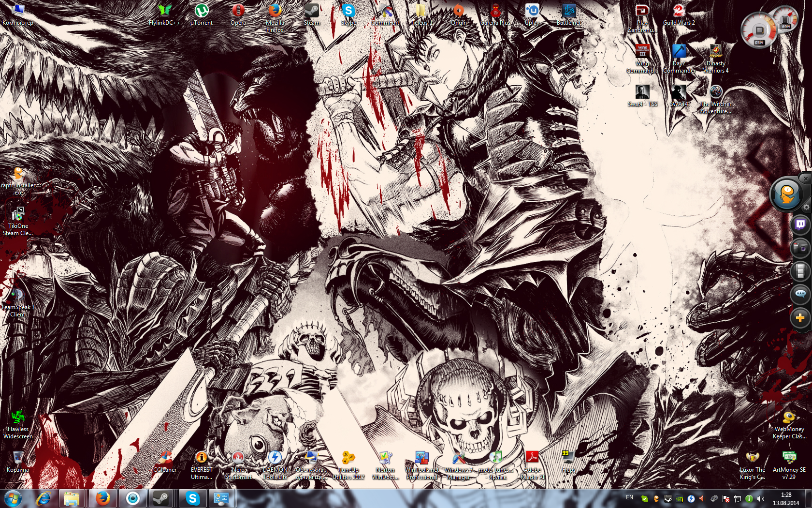Open the white speaker volume tray icon
Image resolution: width=812 pixels, height=508 pixels.
pyautogui.click(x=761, y=499)
